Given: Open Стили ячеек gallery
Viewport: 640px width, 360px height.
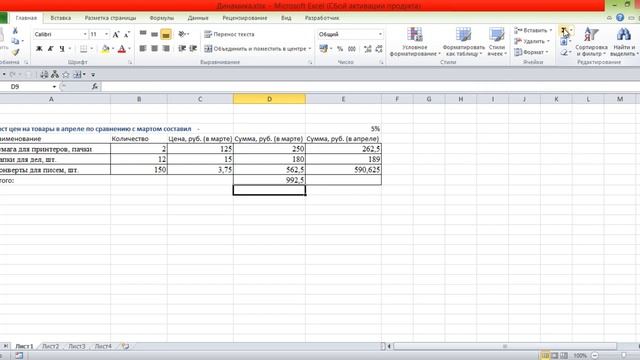Looking at the screenshot, I should point(497,42).
